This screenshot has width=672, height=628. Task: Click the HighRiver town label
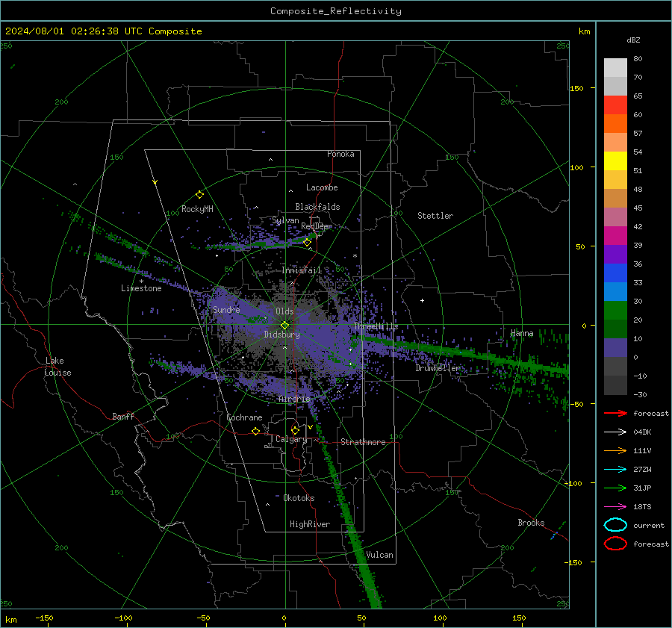[x=310, y=524]
